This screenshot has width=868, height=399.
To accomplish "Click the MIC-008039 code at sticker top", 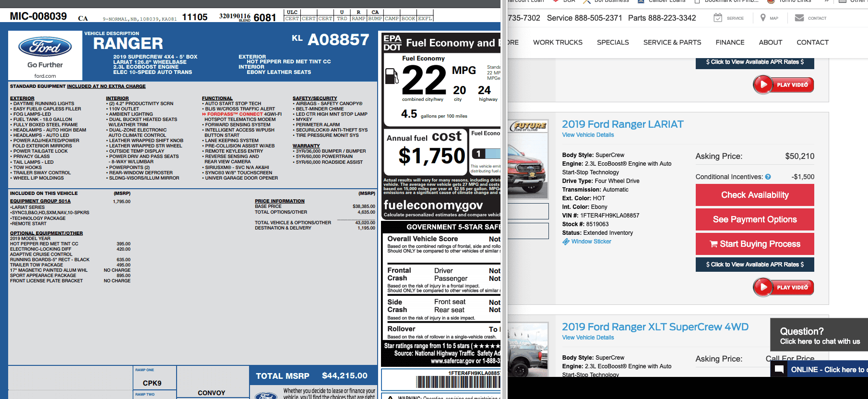I will pos(38,16).
